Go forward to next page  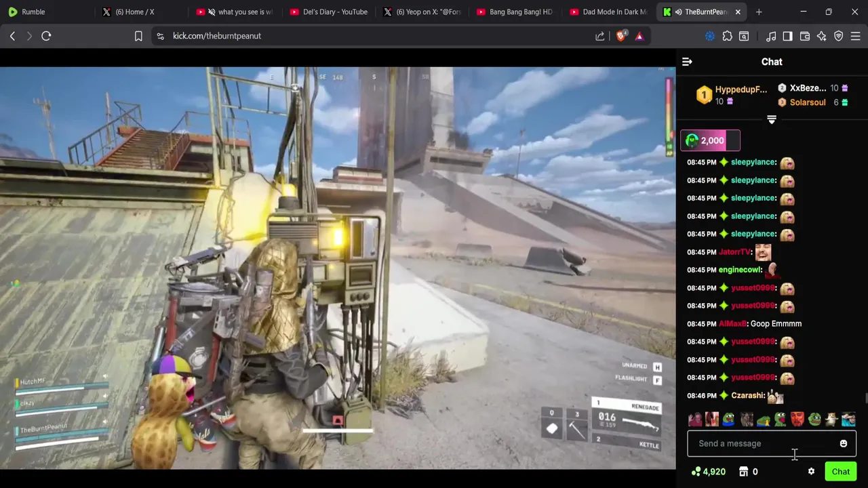29,36
